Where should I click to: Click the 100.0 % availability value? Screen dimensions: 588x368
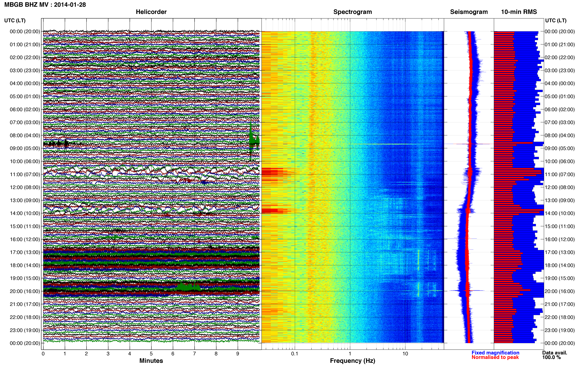[x=551, y=357]
